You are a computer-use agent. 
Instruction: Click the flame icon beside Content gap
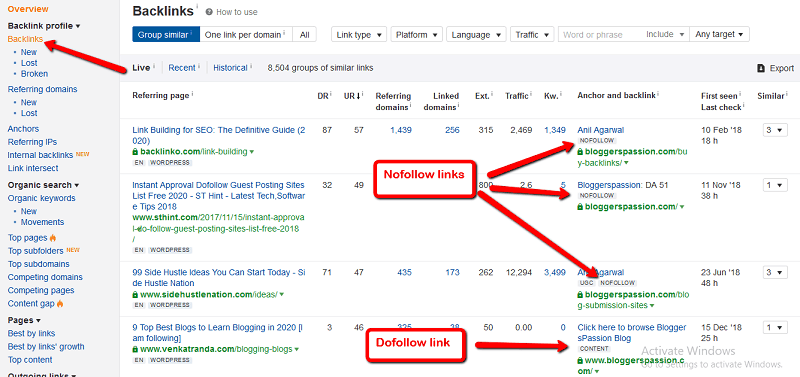[60, 304]
